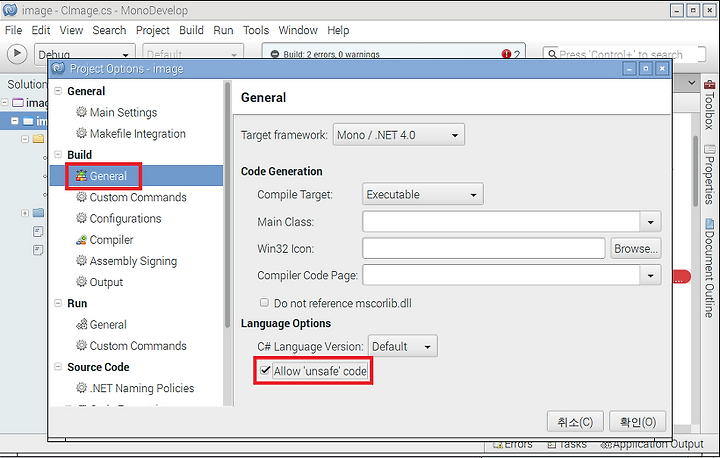
Task: Click Browse... button for Win32 Icon
Action: click(636, 249)
